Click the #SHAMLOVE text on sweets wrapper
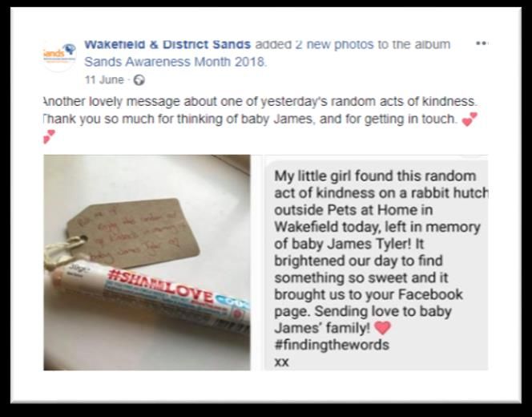This screenshot has width=532, height=417. coord(159,286)
